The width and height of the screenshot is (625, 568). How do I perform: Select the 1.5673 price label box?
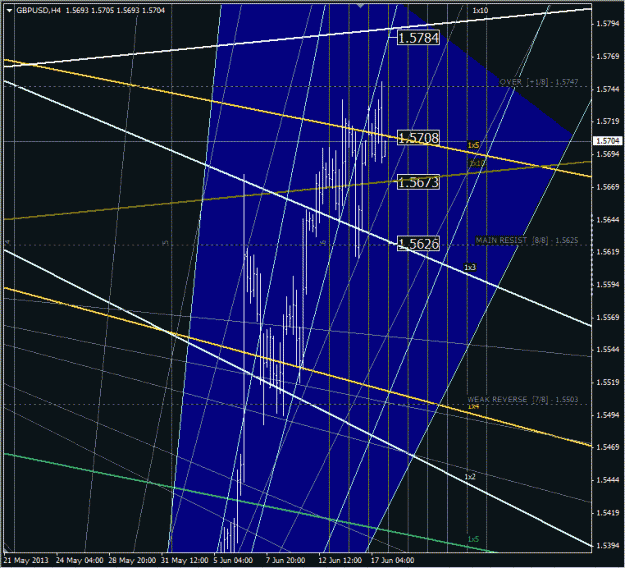click(419, 182)
